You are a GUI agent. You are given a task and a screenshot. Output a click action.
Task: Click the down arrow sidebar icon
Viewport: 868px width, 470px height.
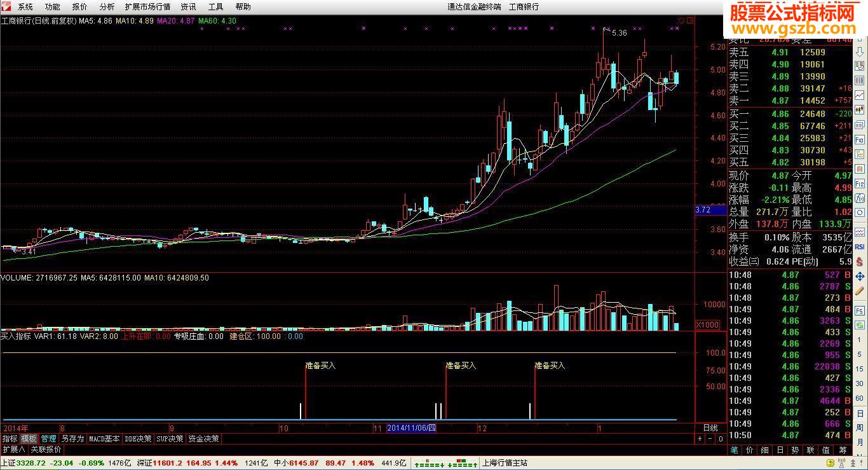860,52
